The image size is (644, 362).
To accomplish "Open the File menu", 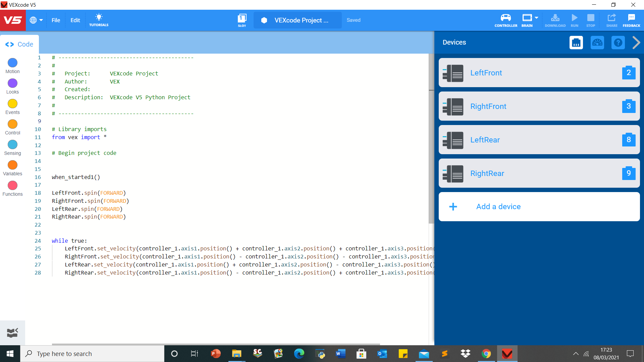I will point(56,20).
